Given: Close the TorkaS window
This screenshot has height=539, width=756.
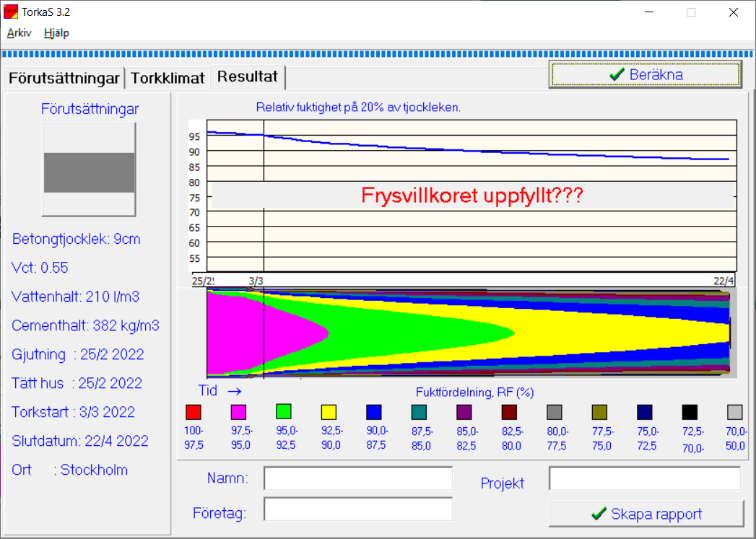Looking at the screenshot, I should click(734, 12).
